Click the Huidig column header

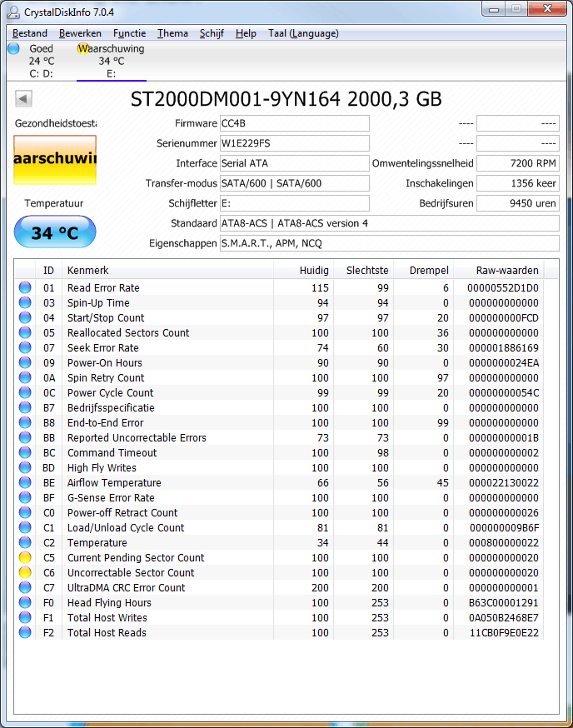303,270
